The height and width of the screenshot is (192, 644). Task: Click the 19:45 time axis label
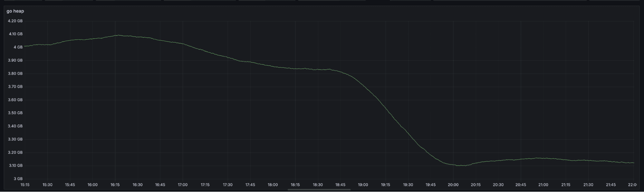(430, 185)
